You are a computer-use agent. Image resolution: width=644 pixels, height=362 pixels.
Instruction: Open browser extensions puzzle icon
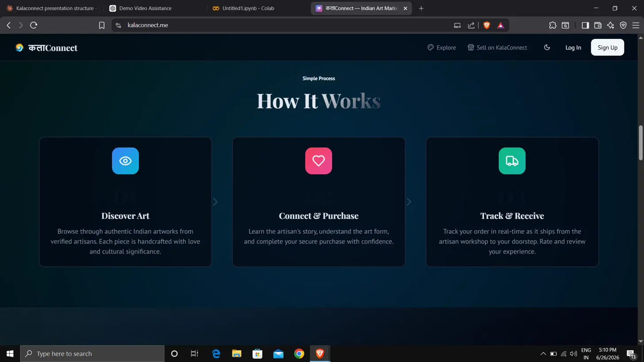click(552, 25)
